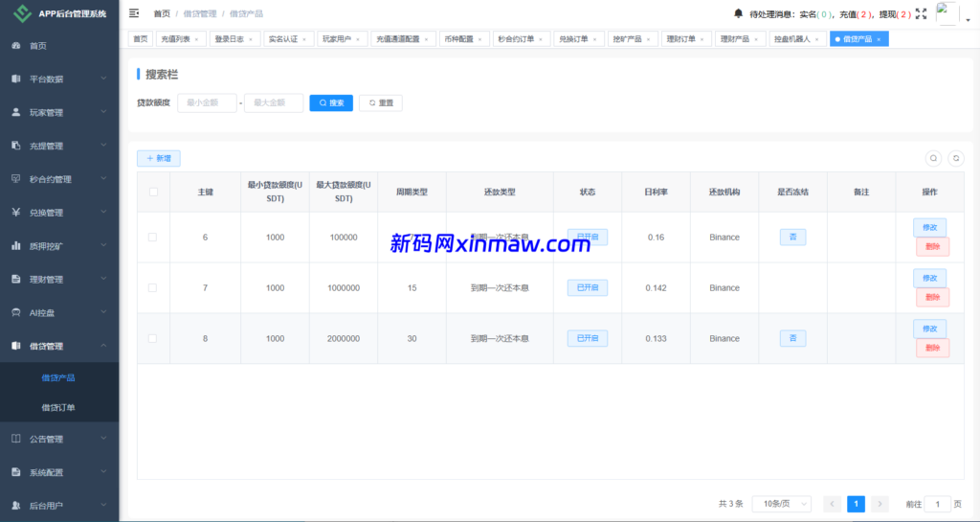
Task: Check the row with 主键 7
Action: (x=152, y=287)
